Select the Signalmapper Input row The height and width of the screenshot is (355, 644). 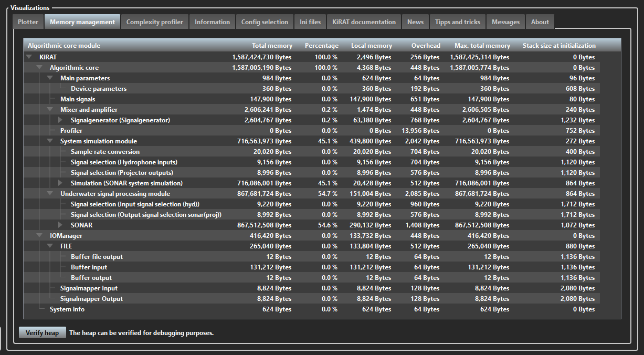click(312, 288)
